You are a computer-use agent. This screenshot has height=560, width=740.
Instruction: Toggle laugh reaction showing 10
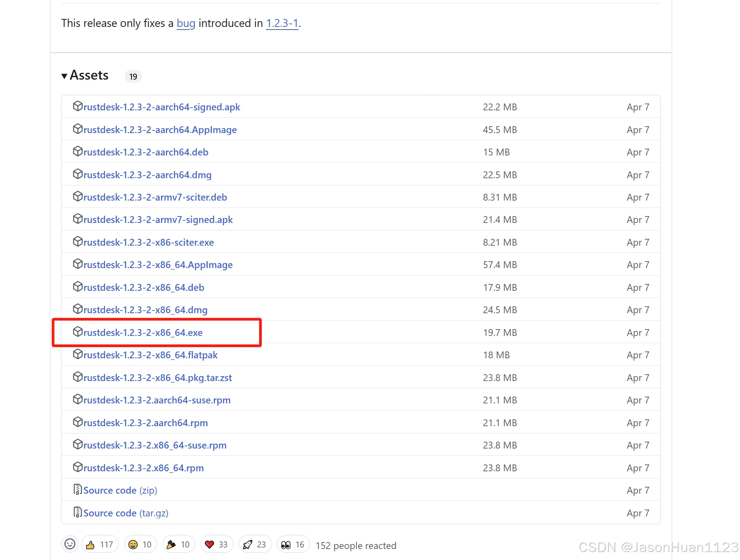point(140,544)
